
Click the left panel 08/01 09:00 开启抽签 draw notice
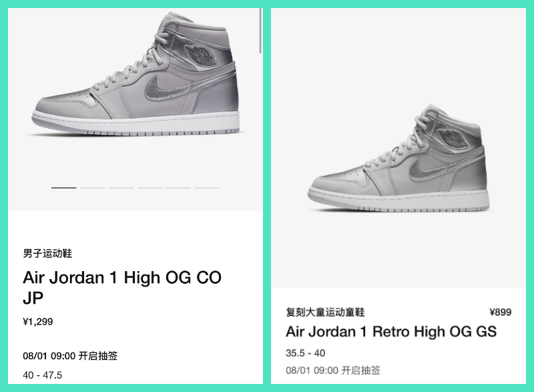[x=70, y=356]
